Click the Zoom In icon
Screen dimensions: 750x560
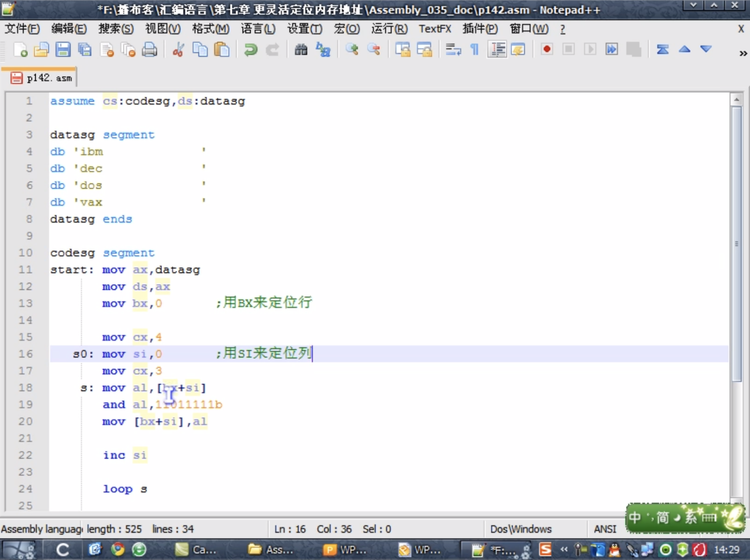(352, 50)
